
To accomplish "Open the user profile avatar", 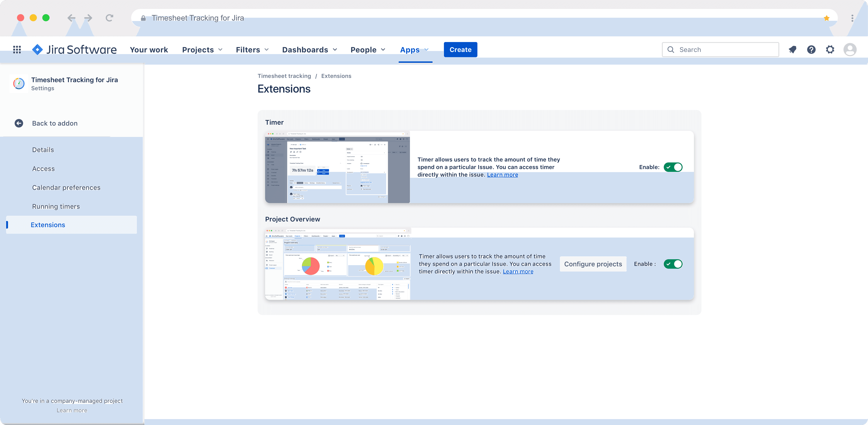I will click(850, 50).
